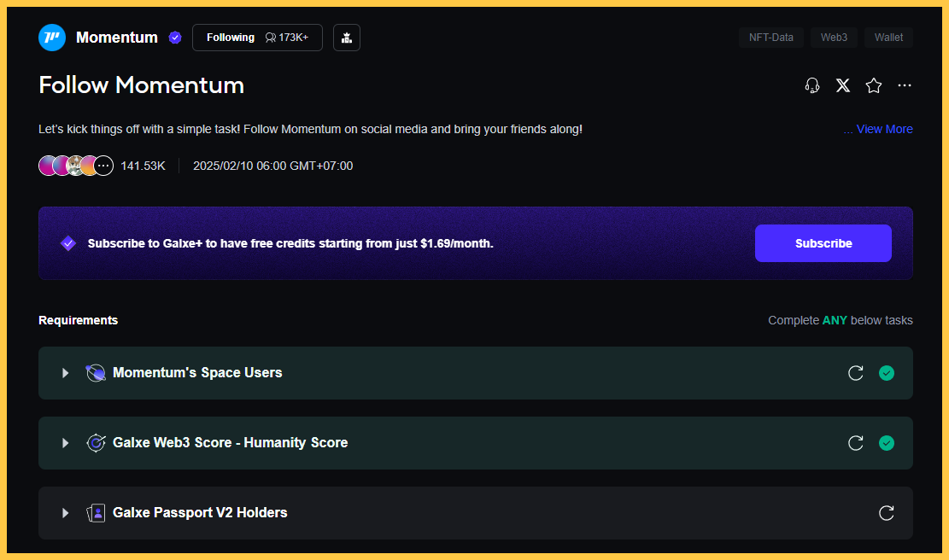Viewport: 949px width, 560px height.
Task: Select the Wallet tag
Action: coord(888,38)
